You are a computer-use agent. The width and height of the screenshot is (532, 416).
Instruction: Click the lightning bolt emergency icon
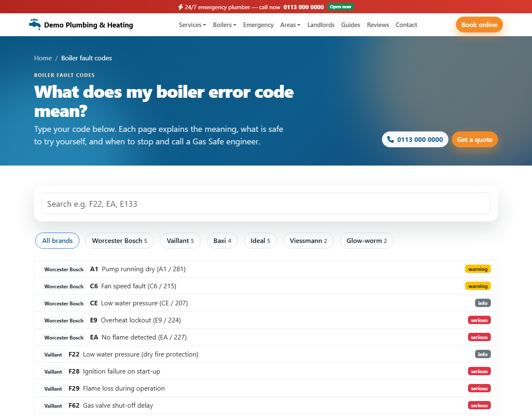(x=180, y=7)
